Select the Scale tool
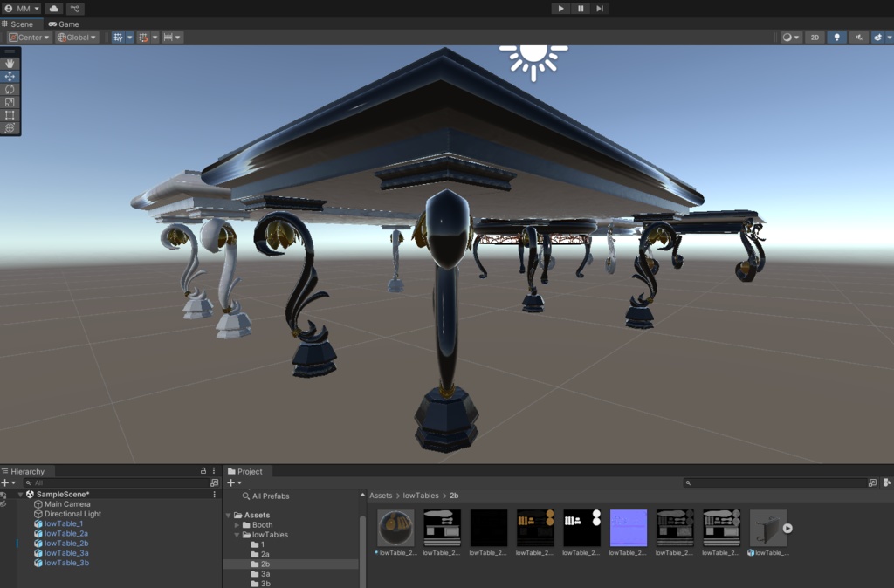Screen dimensions: 894x588 tap(10, 102)
